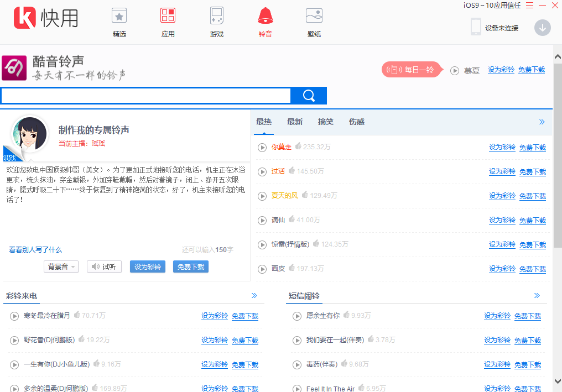Switch to the 搞笑 ringtone tab
This screenshot has width=562, height=392.
pyautogui.click(x=326, y=122)
